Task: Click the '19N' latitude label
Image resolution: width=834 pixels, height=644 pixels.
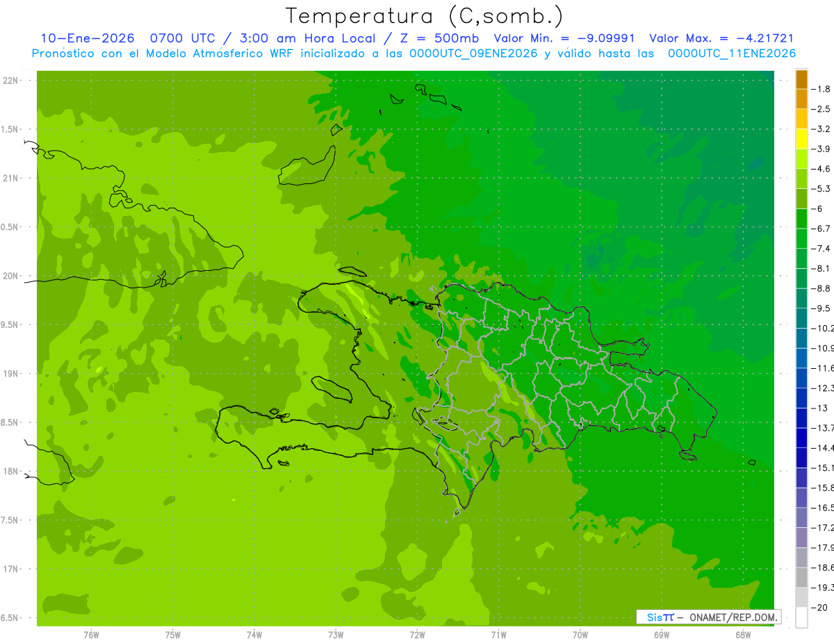Action: pos(10,374)
